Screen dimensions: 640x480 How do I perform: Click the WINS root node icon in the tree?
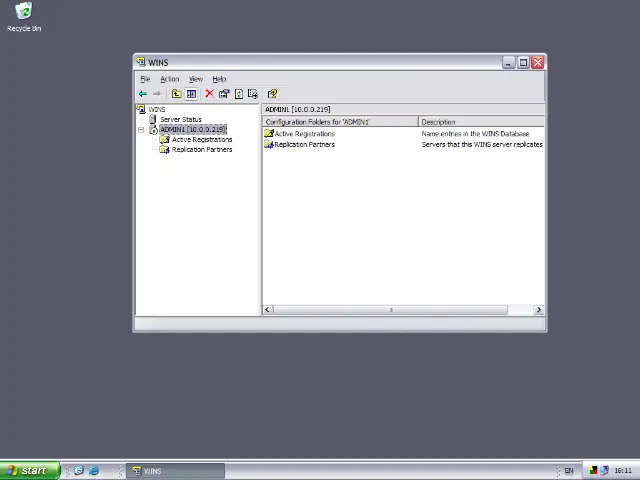pyautogui.click(x=141, y=109)
